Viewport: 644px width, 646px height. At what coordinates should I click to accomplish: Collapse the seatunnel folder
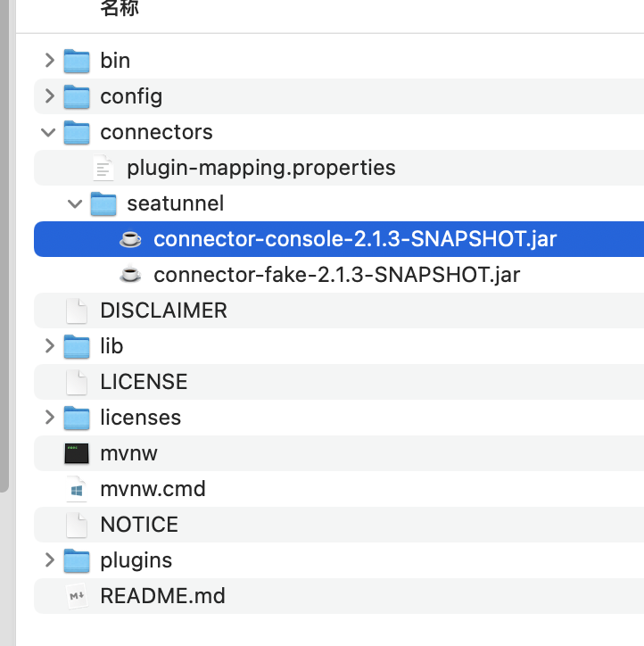(x=75, y=203)
